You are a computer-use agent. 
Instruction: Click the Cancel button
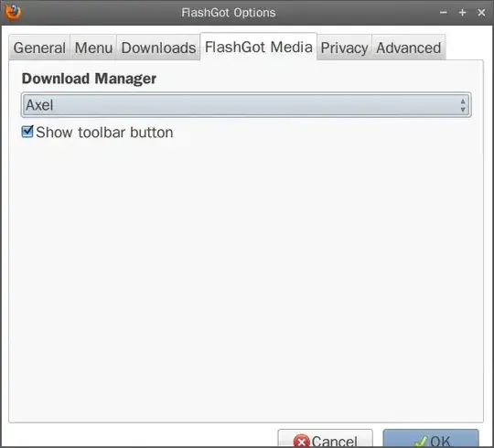(325, 439)
